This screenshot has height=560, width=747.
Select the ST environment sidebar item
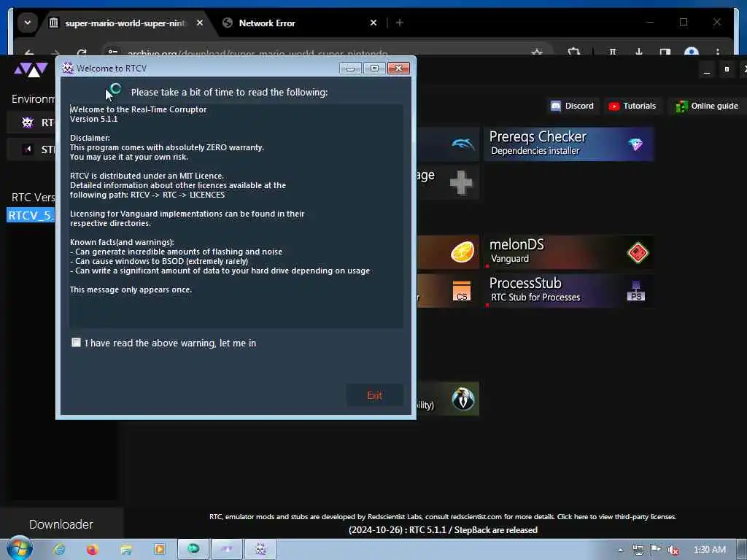click(x=31, y=149)
